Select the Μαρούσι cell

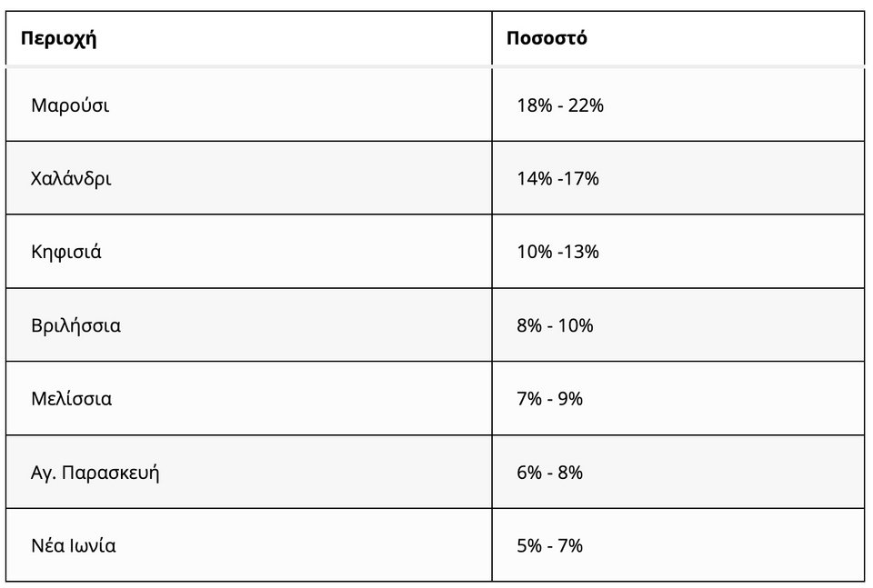[x=70, y=105]
